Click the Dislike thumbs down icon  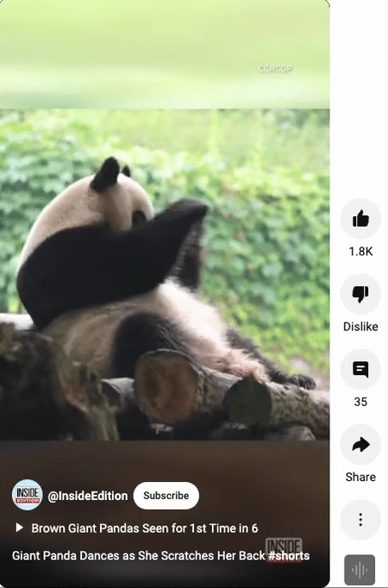tap(360, 294)
